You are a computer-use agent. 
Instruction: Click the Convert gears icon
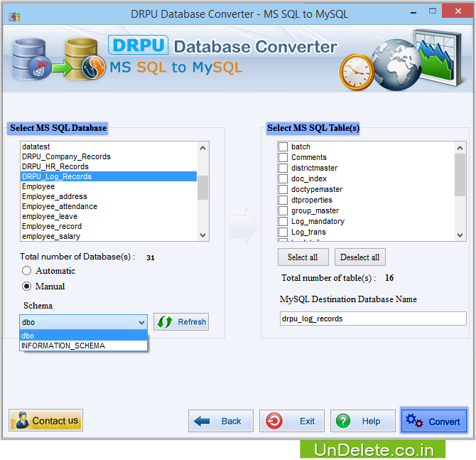(x=414, y=421)
